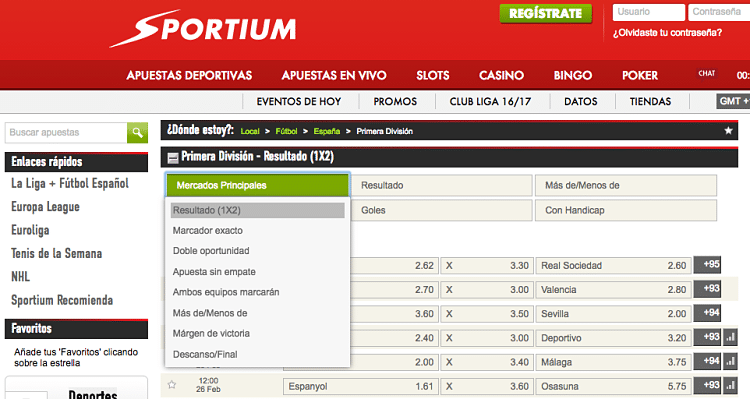
Task: Toggle the Mercados Principales dropdown
Action: pyautogui.click(x=257, y=185)
